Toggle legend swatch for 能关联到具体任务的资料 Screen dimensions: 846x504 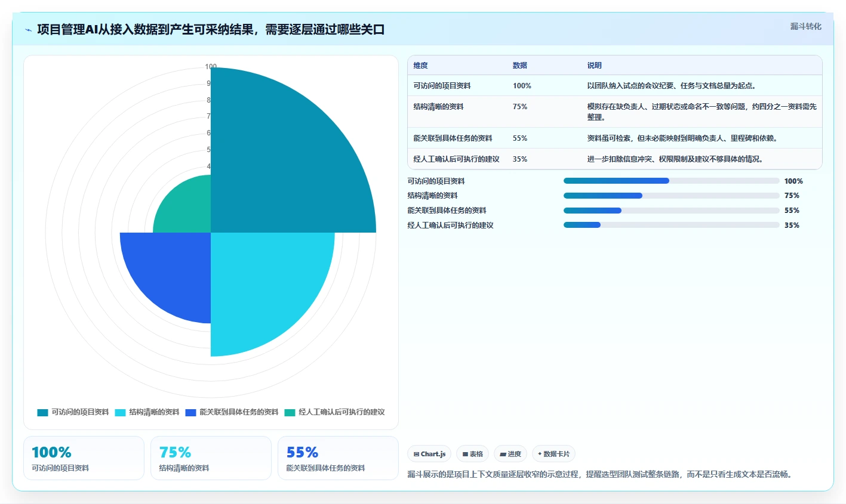190,412
